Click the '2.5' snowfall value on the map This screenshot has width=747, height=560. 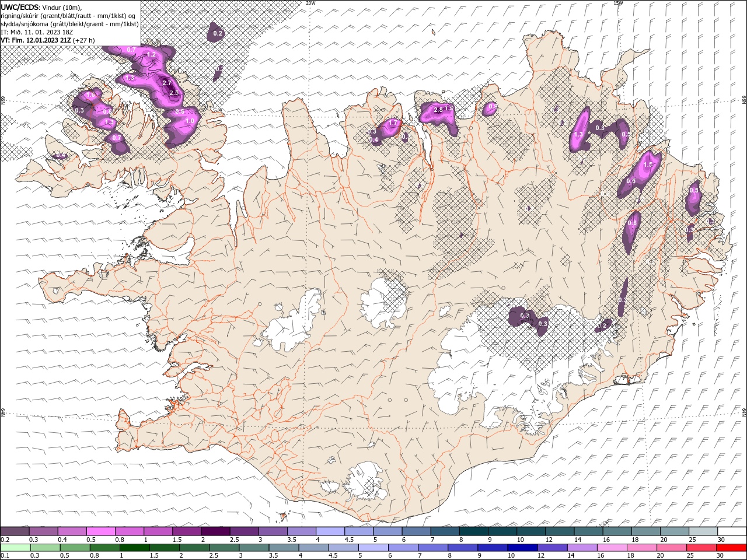[x=173, y=93]
